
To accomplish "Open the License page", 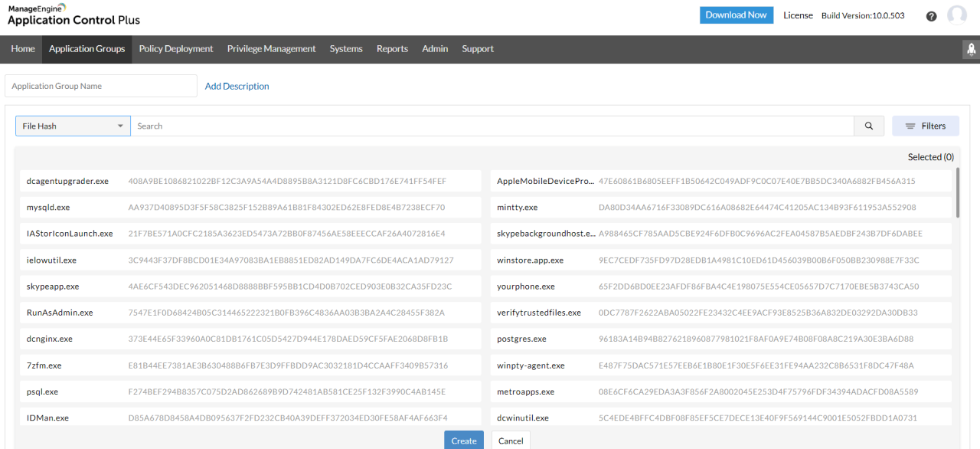I will (x=798, y=15).
